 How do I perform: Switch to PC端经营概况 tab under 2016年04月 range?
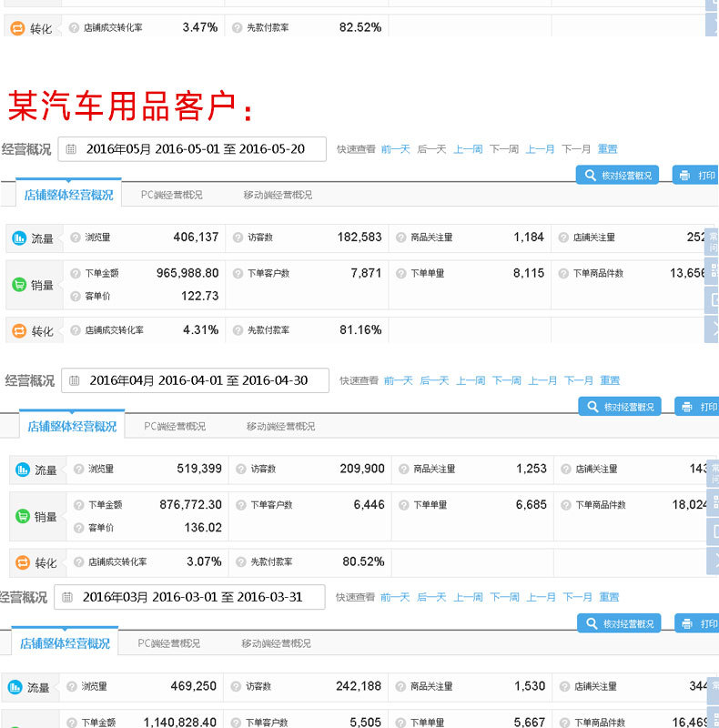(175, 426)
